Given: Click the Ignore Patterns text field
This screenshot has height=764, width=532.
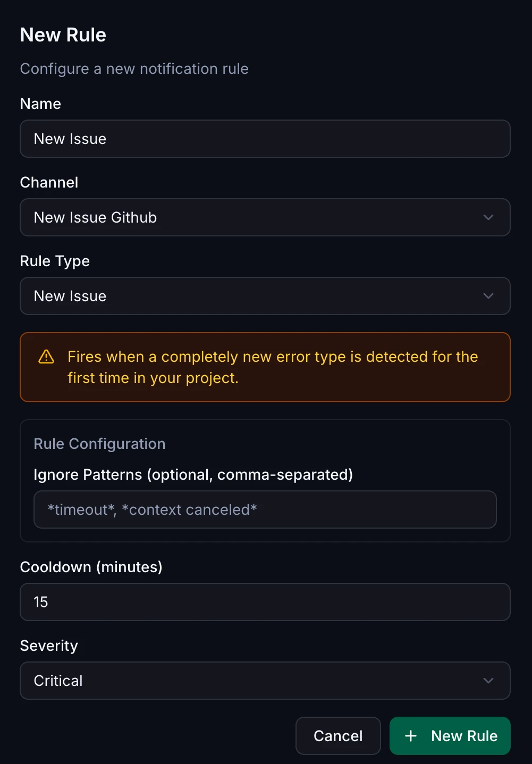Looking at the screenshot, I should [265, 510].
